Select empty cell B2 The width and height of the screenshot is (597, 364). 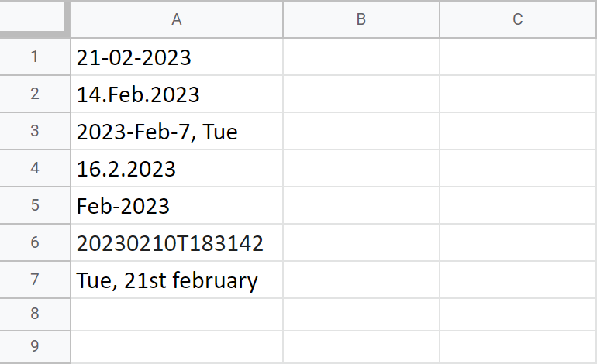coord(361,94)
